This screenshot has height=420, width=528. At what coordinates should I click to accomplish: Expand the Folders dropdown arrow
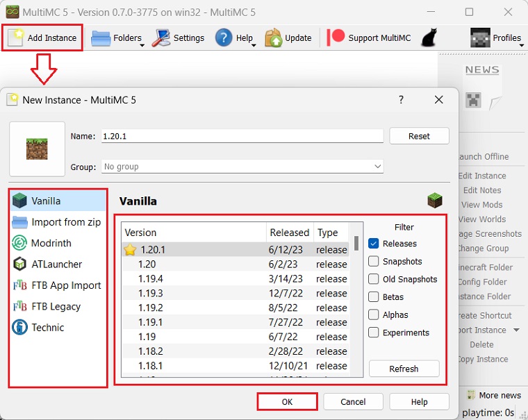(x=142, y=45)
